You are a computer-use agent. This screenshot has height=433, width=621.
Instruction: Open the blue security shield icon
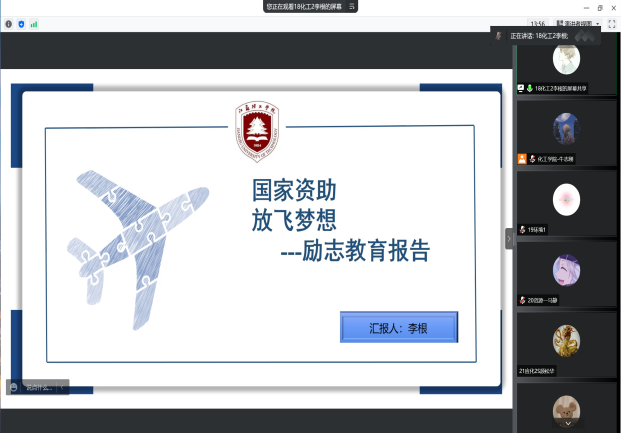[21, 23]
